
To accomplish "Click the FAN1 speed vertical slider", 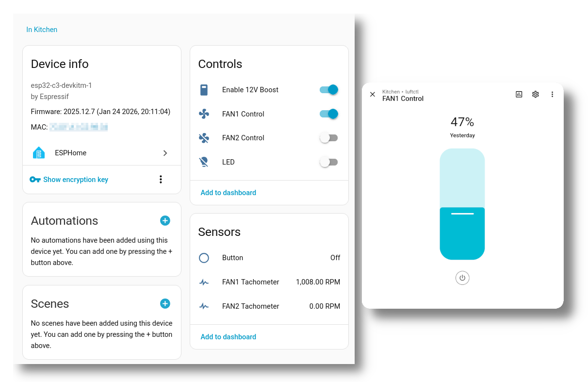I will 462,204.
